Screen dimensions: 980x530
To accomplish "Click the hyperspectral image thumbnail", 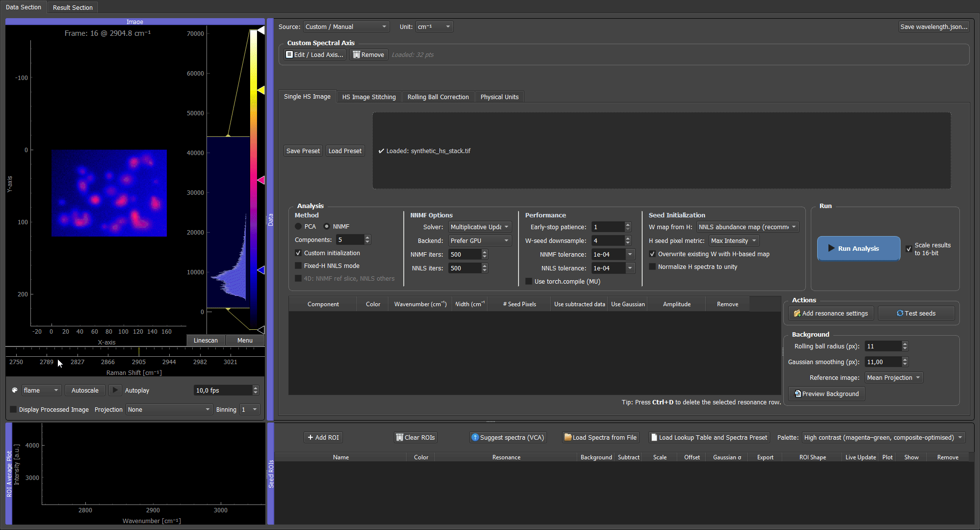I will (x=109, y=193).
